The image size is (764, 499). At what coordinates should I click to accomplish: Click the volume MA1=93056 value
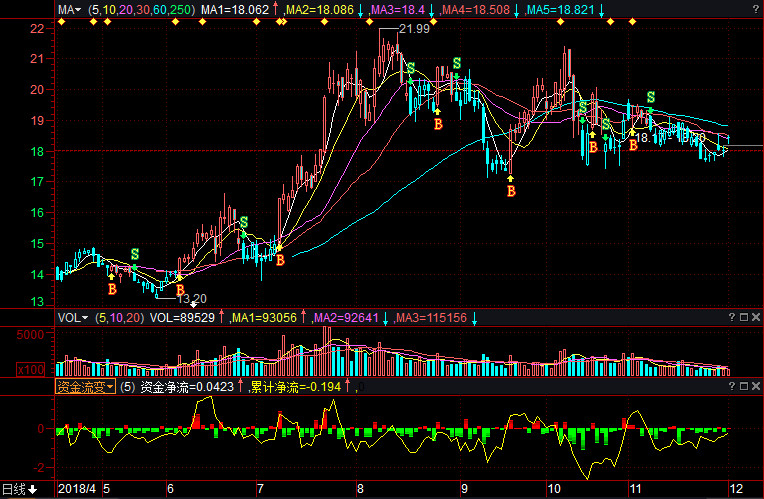[264, 318]
